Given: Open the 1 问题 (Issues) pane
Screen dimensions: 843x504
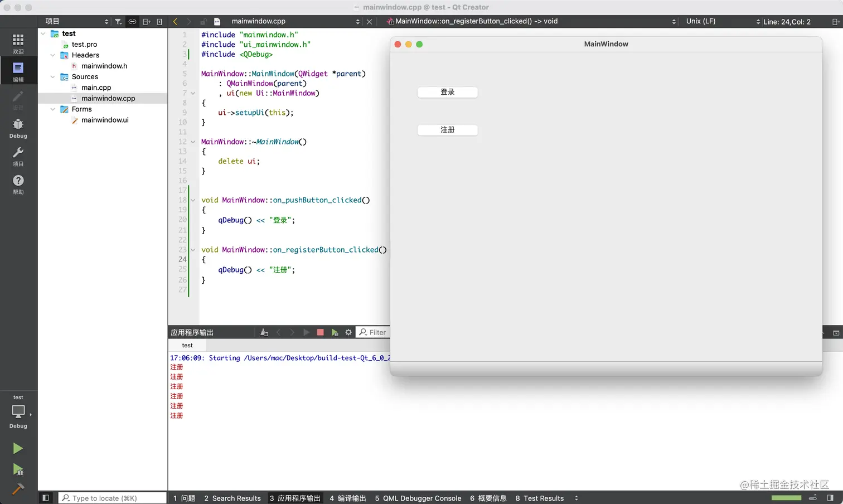Looking at the screenshot, I should click(184, 498).
